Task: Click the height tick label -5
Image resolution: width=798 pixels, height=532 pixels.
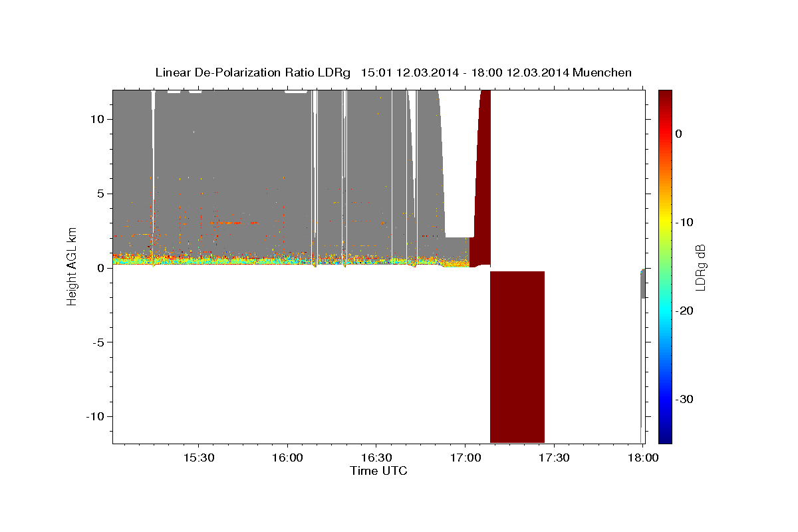Action: pos(98,342)
